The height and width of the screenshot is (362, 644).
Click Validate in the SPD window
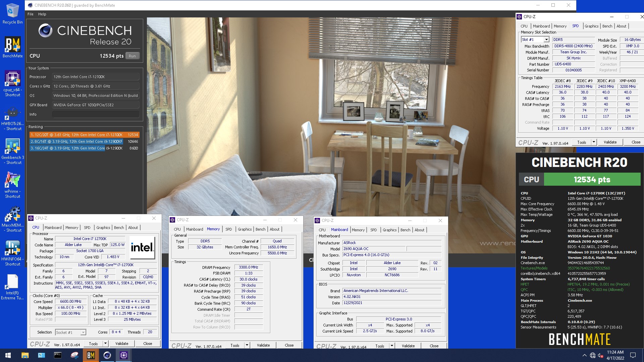(610, 142)
